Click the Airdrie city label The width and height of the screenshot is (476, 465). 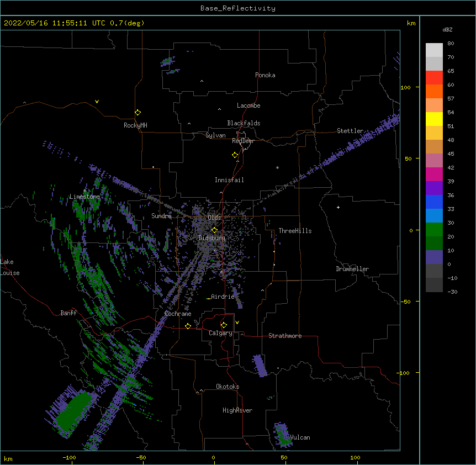click(x=223, y=297)
